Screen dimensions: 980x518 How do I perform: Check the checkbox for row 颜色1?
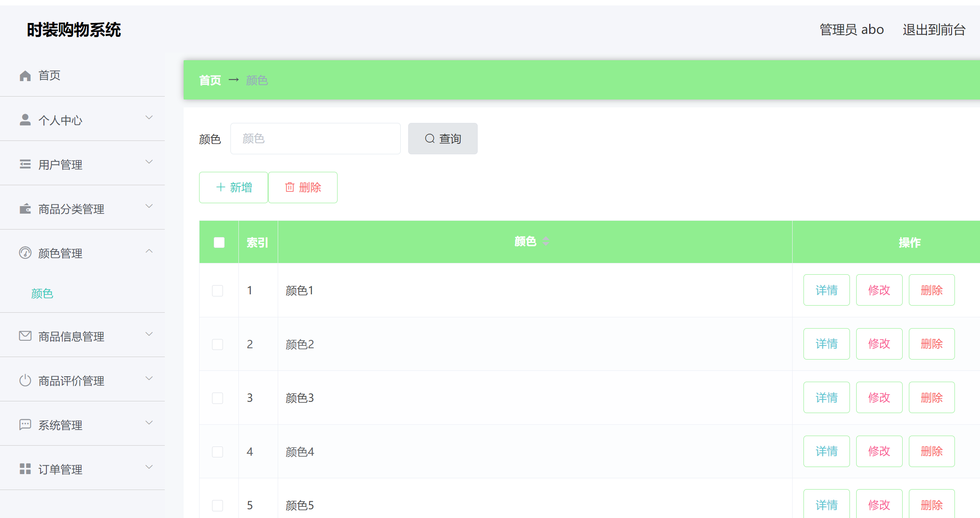click(217, 291)
